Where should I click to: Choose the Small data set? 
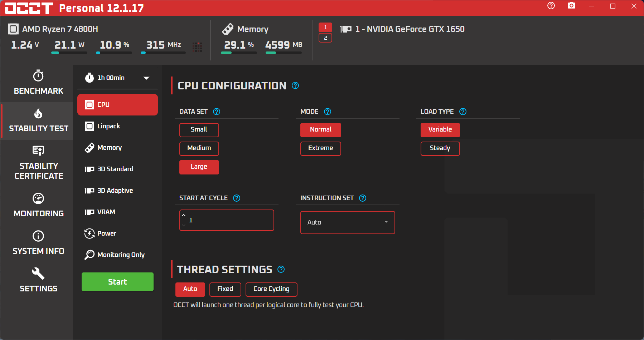(199, 130)
